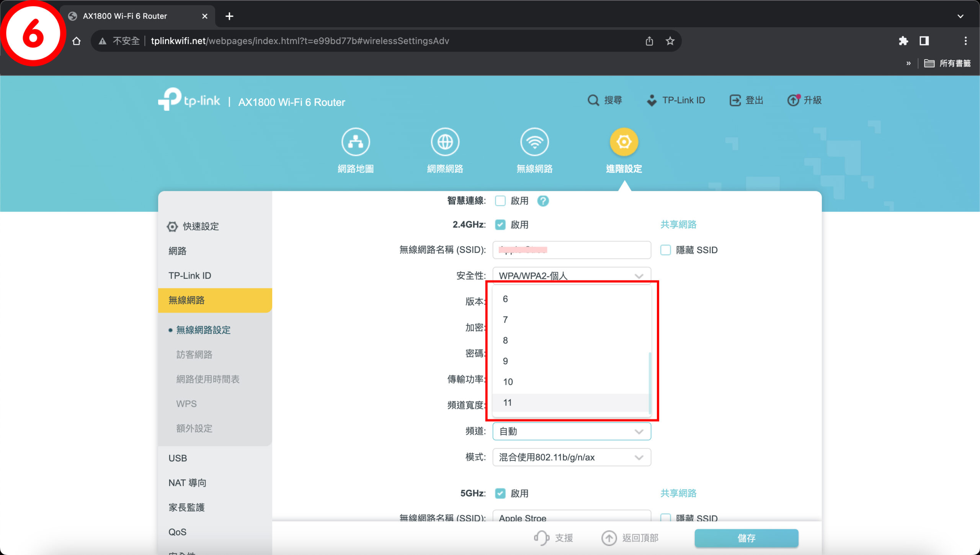Toggle the 5GHz 啟用 checkbox

coord(500,493)
